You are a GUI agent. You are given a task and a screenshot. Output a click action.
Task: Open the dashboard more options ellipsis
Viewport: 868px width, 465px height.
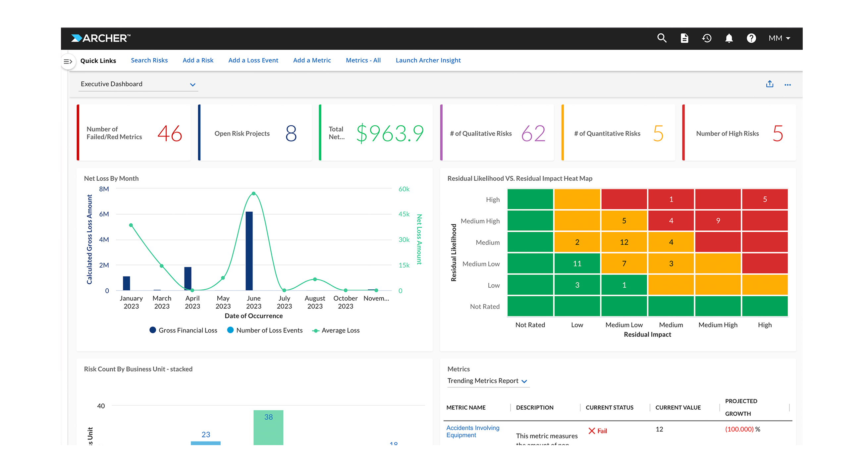(x=787, y=85)
